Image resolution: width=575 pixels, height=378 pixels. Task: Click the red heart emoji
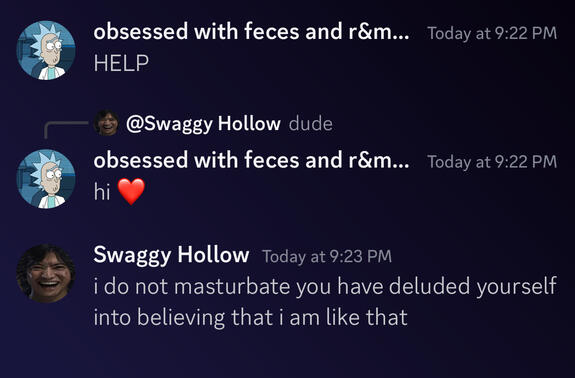coord(131,191)
